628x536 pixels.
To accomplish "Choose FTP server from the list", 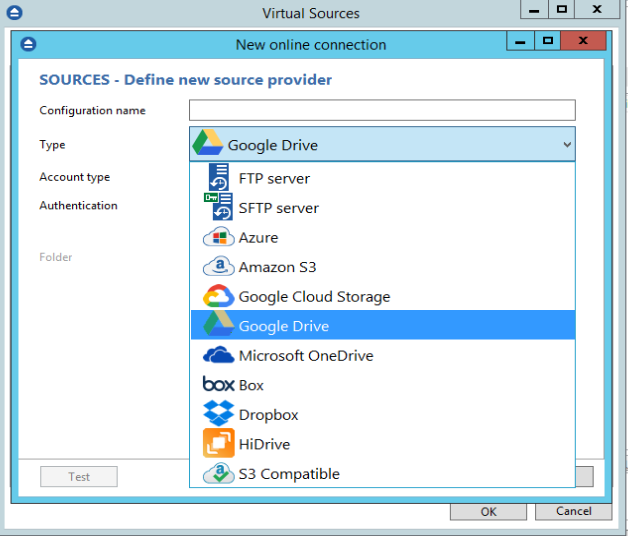I will [x=382, y=178].
